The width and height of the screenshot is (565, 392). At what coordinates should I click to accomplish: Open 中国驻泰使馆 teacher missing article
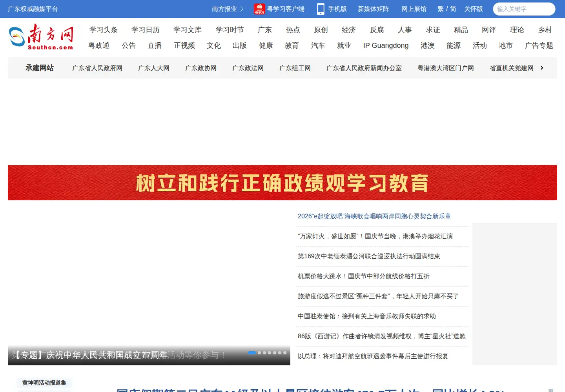367,316
